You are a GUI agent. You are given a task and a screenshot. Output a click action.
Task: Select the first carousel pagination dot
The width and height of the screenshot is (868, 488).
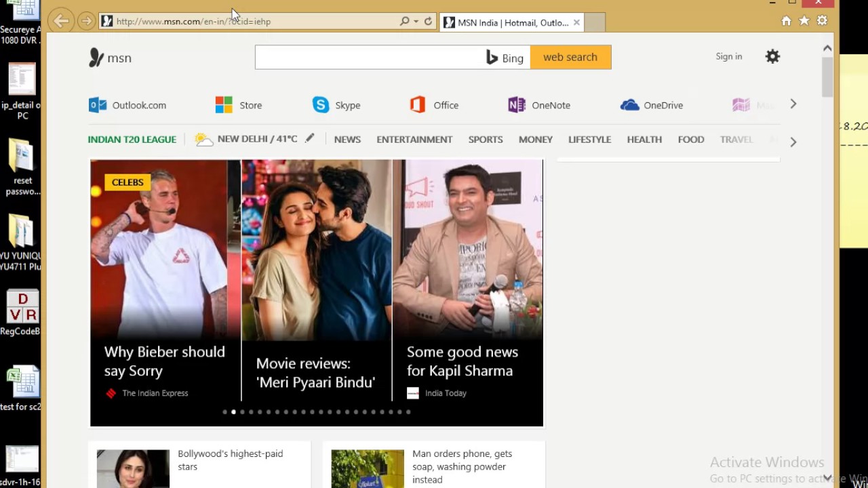tap(224, 411)
